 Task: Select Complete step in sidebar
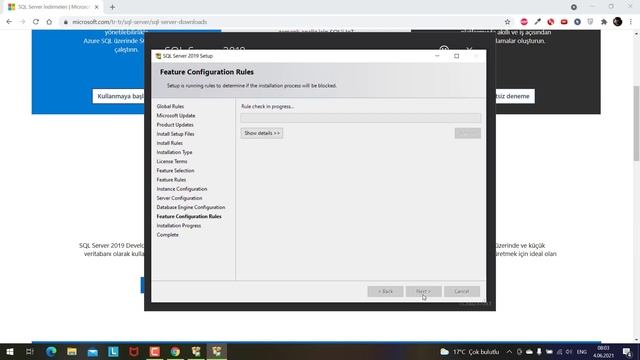pos(167,235)
